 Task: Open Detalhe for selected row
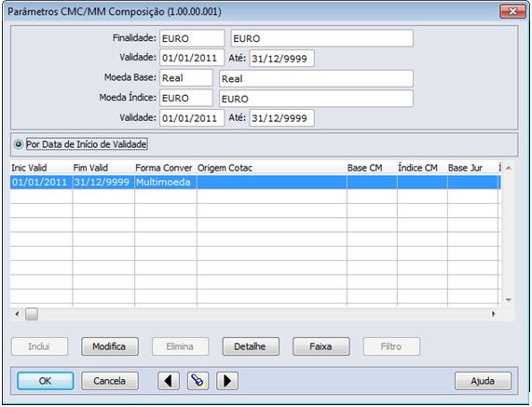[x=251, y=346]
